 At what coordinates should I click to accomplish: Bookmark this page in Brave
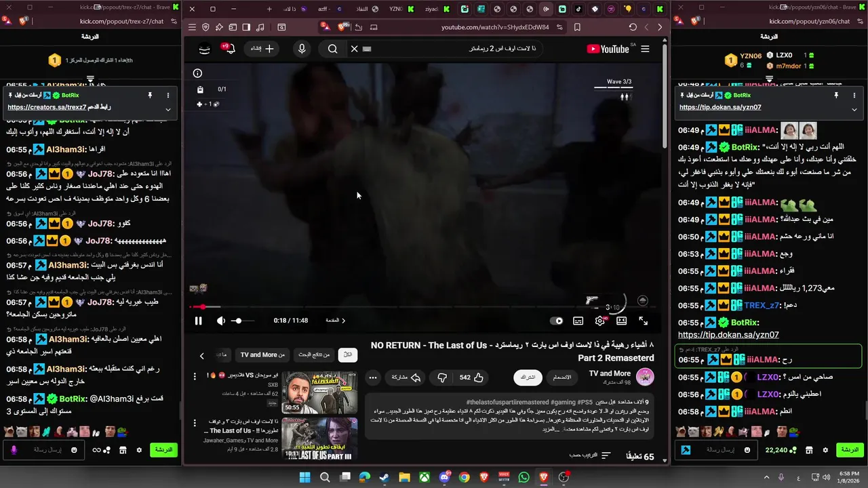click(577, 27)
